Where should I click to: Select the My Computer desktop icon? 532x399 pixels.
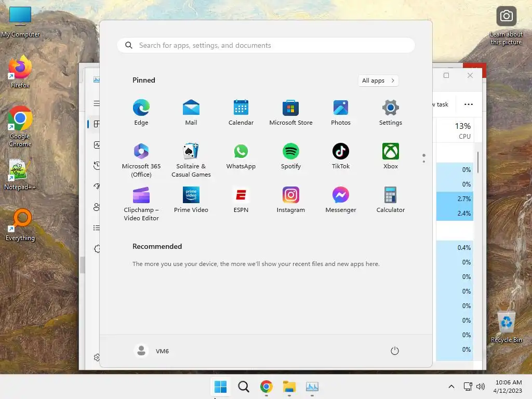(20, 22)
